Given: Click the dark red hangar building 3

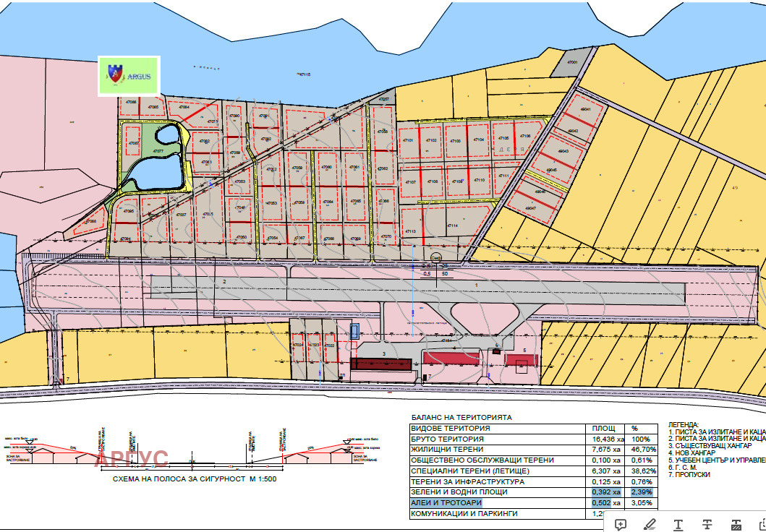Looking at the screenshot, I should [x=381, y=364].
